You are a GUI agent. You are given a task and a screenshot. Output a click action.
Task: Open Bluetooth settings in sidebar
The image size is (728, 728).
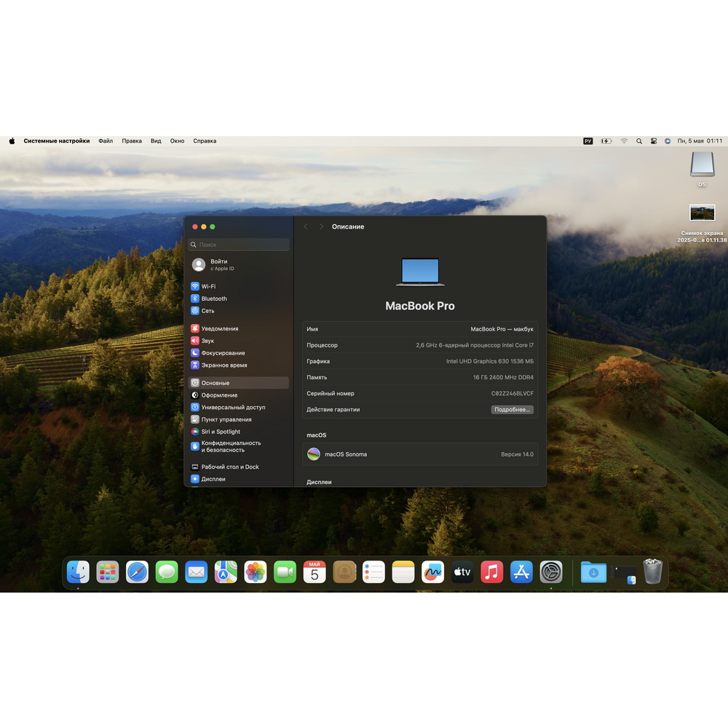coord(239,298)
